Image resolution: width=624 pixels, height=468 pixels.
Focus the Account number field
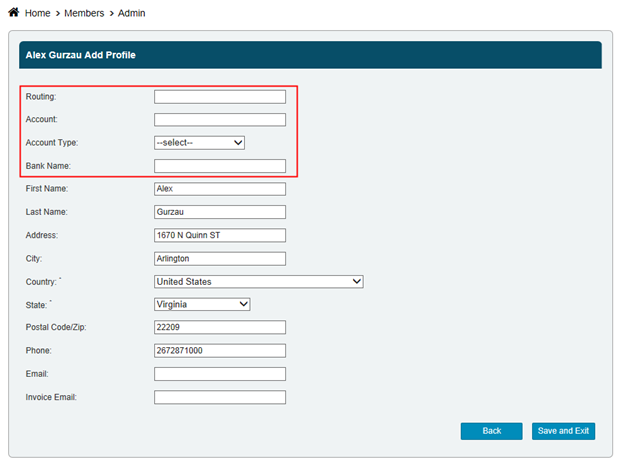(x=220, y=120)
